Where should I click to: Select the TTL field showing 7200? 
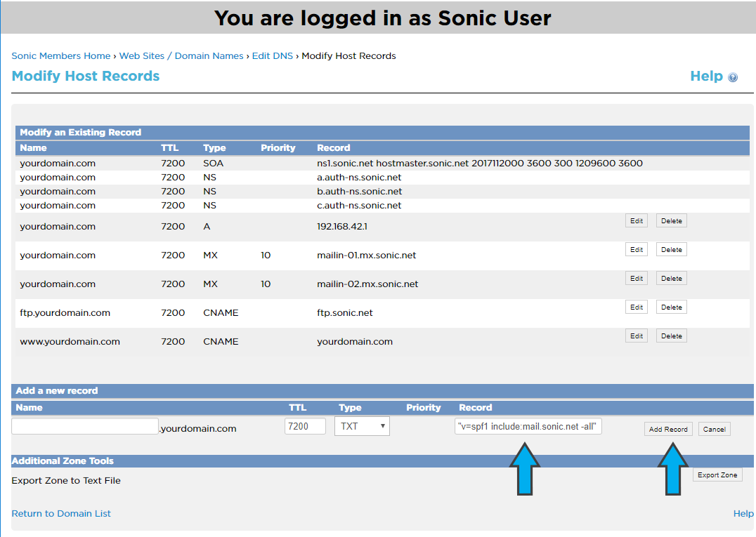(x=305, y=425)
